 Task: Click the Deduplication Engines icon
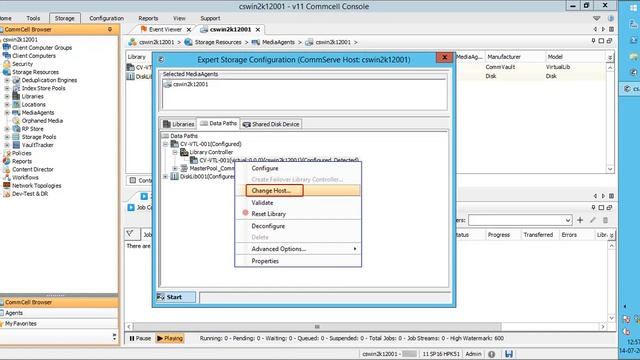[16, 80]
